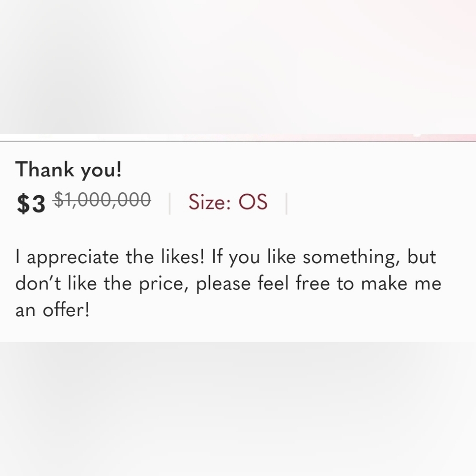Viewport: 476px width, 476px height.
Task: Click the "an offer!" text line
Action: [52, 310]
